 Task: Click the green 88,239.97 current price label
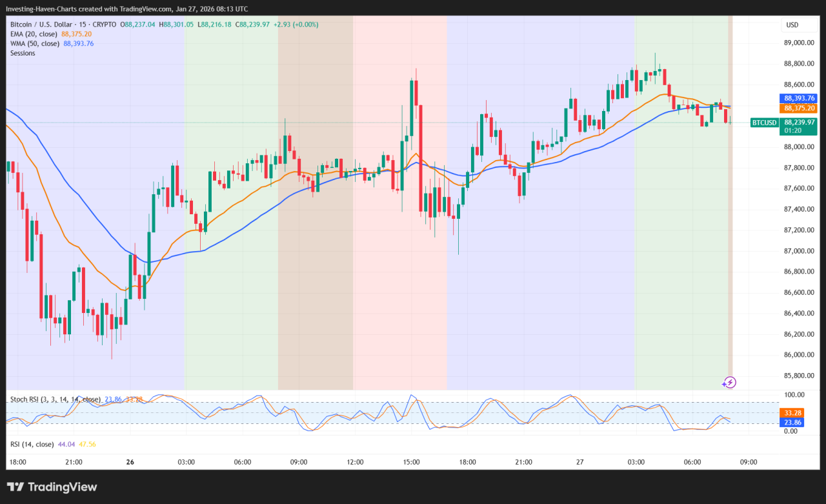pos(800,122)
